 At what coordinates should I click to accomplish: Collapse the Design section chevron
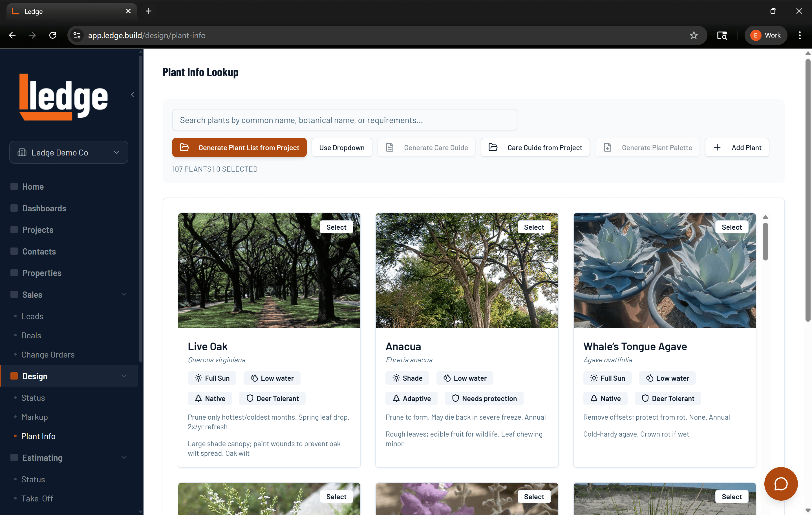coord(124,376)
